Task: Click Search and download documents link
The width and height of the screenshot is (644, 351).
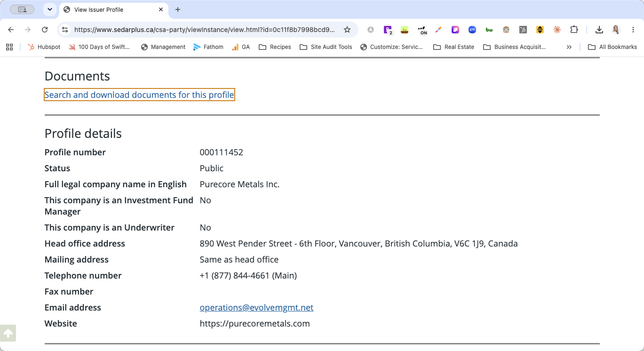Action: [139, 95]
